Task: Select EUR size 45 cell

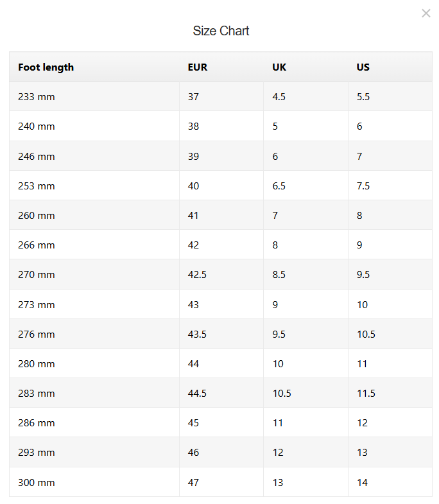Action: click(x=194, y=423)
